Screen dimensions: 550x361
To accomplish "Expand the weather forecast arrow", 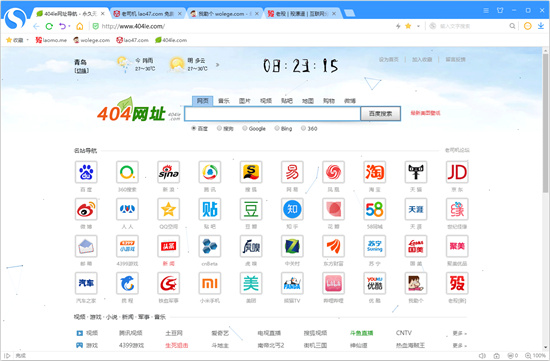I will [217, 65].
